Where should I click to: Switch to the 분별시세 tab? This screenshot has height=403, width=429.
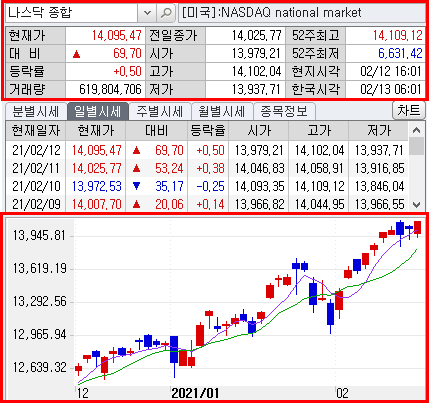pyautogui.click(x=35, y=111)
